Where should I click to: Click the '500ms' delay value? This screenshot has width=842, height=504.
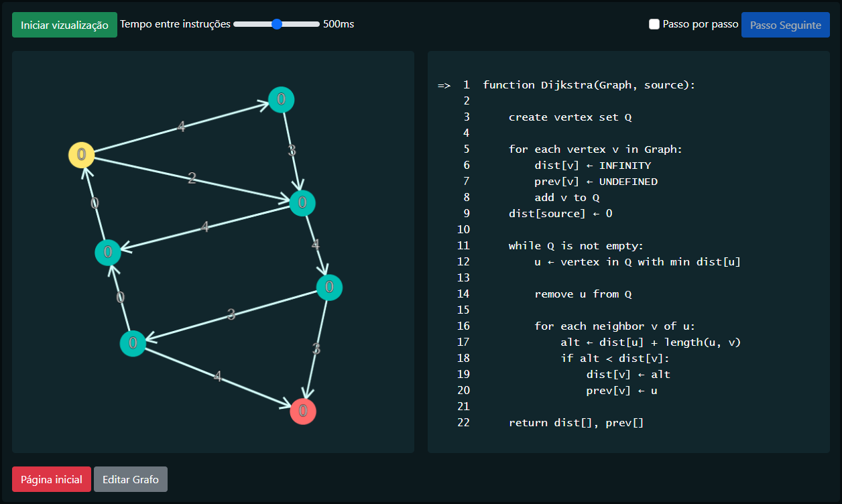339,24
